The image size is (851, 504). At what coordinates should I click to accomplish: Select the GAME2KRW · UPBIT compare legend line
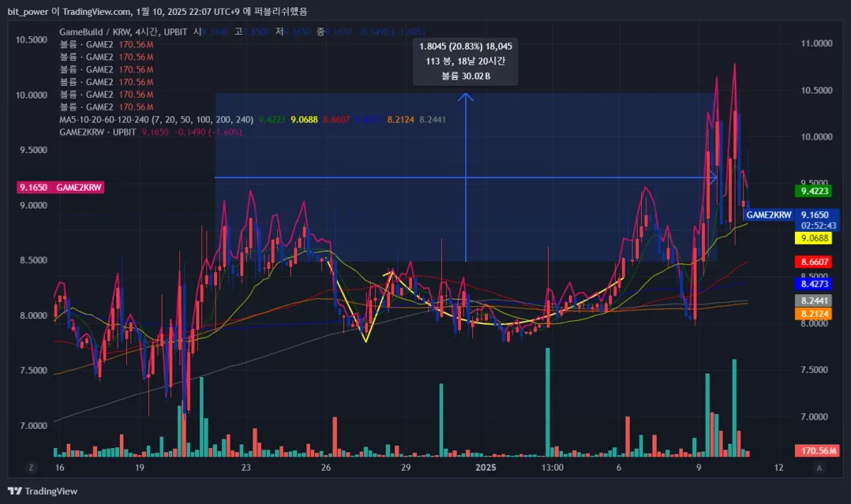(x=99, y=132)
